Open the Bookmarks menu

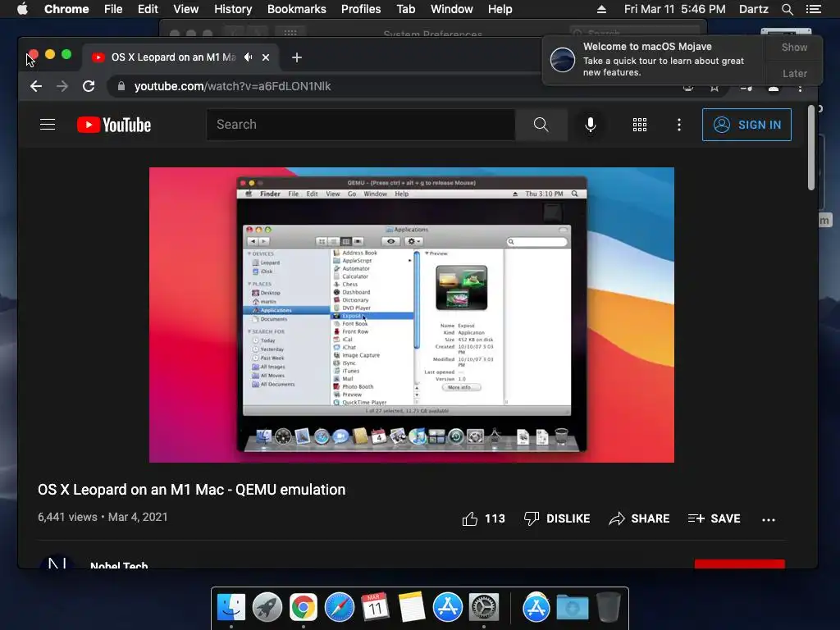coord(297,9)
